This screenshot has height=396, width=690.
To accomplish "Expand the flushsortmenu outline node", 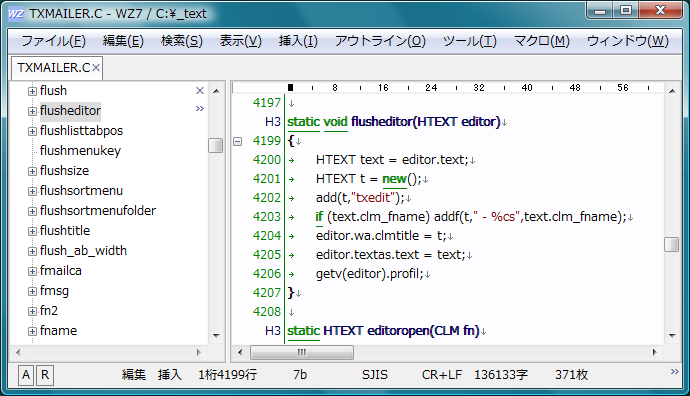I will [x=32, y=191].
